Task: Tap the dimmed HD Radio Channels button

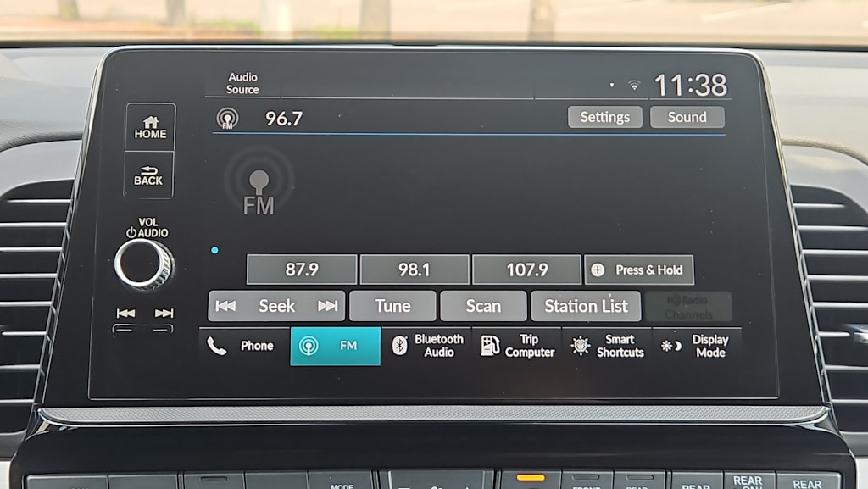Action: click(688, 307)
